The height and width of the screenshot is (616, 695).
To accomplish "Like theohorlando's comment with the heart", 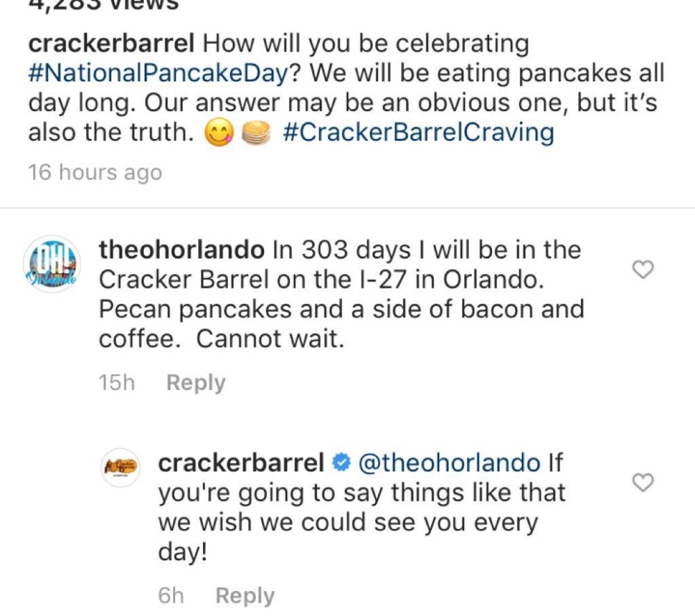I will (644, 270).
